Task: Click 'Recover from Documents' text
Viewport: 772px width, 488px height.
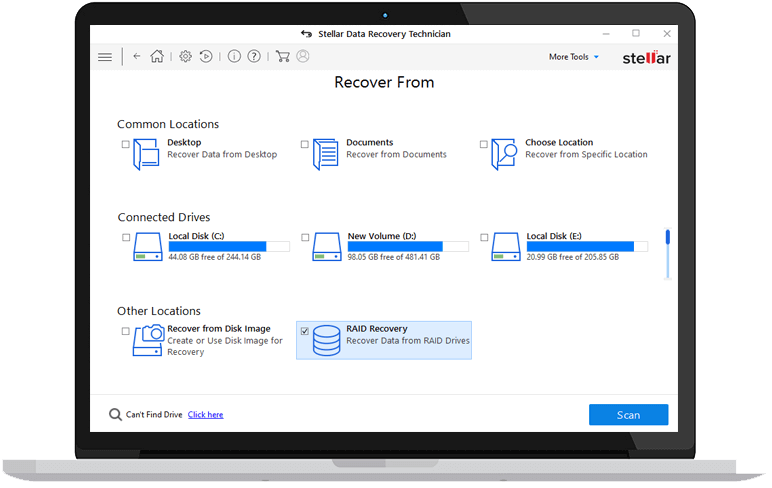Action: [396, 155]
